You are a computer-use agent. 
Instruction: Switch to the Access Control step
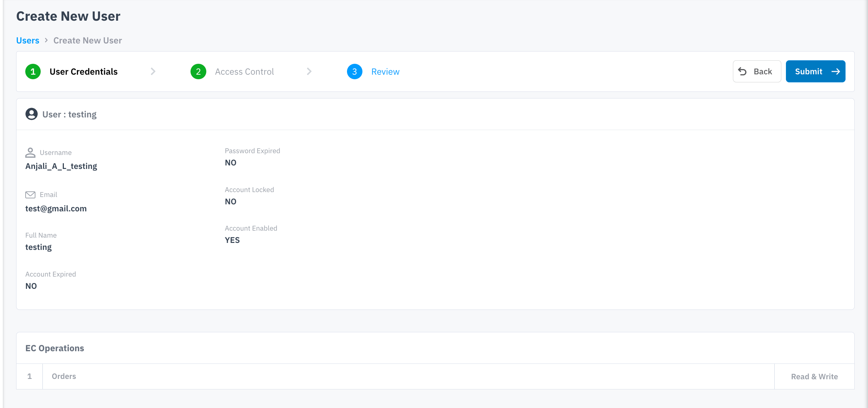[245, 72]
